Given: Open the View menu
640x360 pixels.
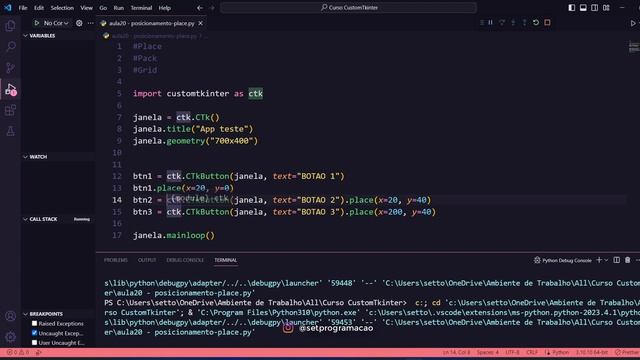Looking at the screenshot, I should (86, 8).
